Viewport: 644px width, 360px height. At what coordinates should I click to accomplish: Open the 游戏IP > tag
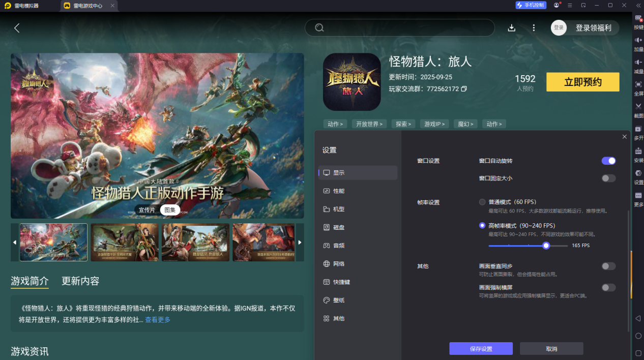click(435, 124)
